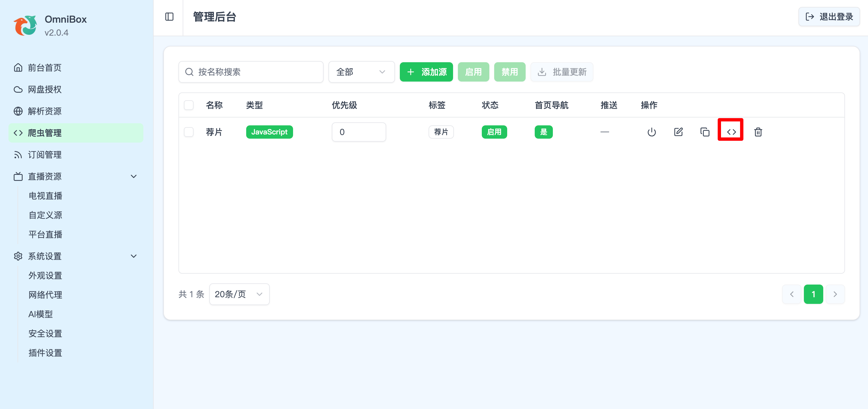
Task: Open 订阅管理 in the sidebar
Action: 44,155
